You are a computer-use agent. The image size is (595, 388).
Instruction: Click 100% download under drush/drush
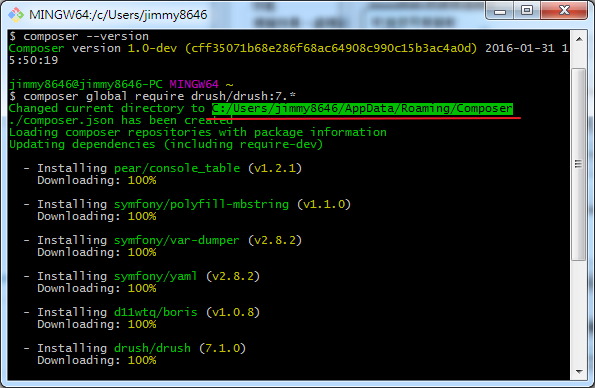tap(142, 360)
